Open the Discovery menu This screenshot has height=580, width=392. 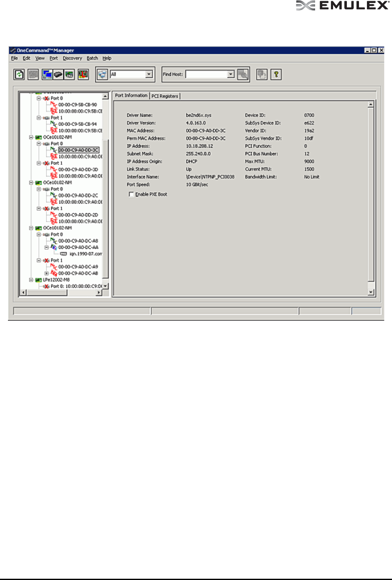pyautogui.click(x=72, y=58)
